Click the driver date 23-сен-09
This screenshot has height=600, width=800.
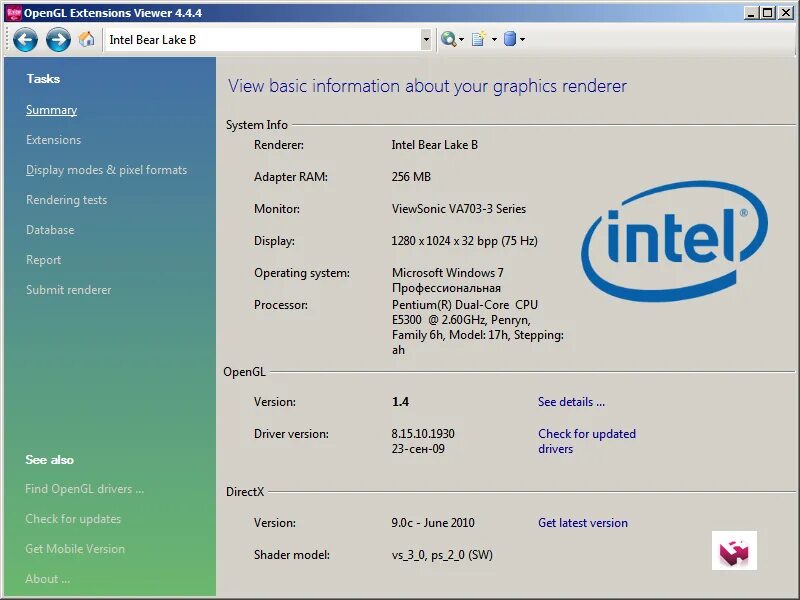(418, 449)
